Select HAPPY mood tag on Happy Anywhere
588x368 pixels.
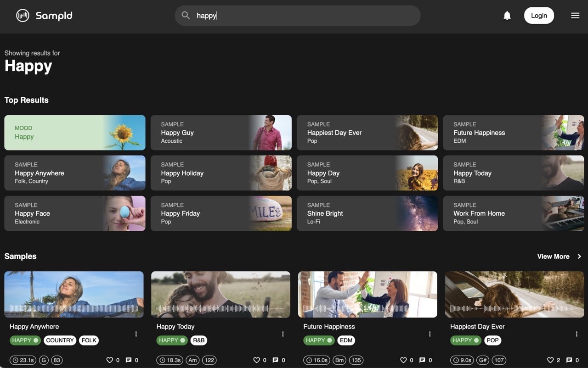click(x=25, y=340)
